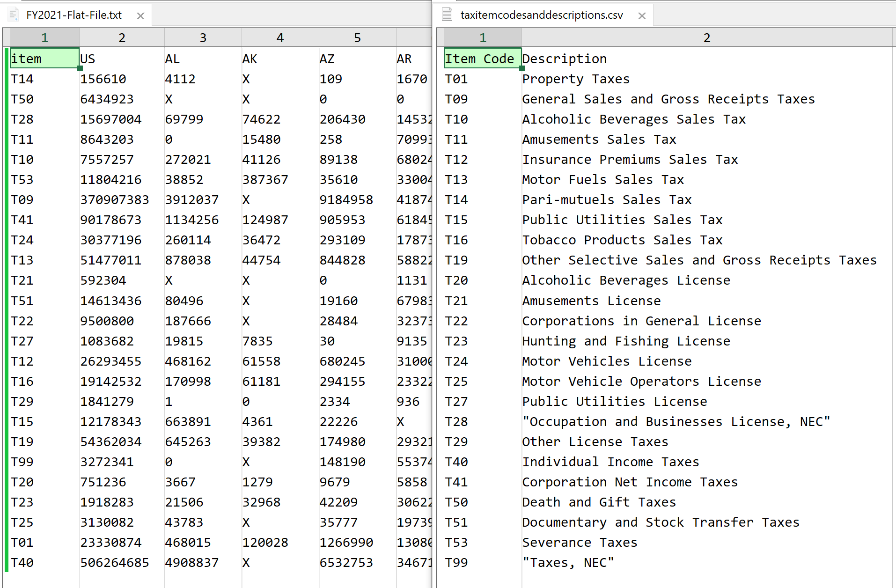The height and width of the screenshot is (588, 896).
Task: Select column header 3 in the flat file
Action: [203, 37]
